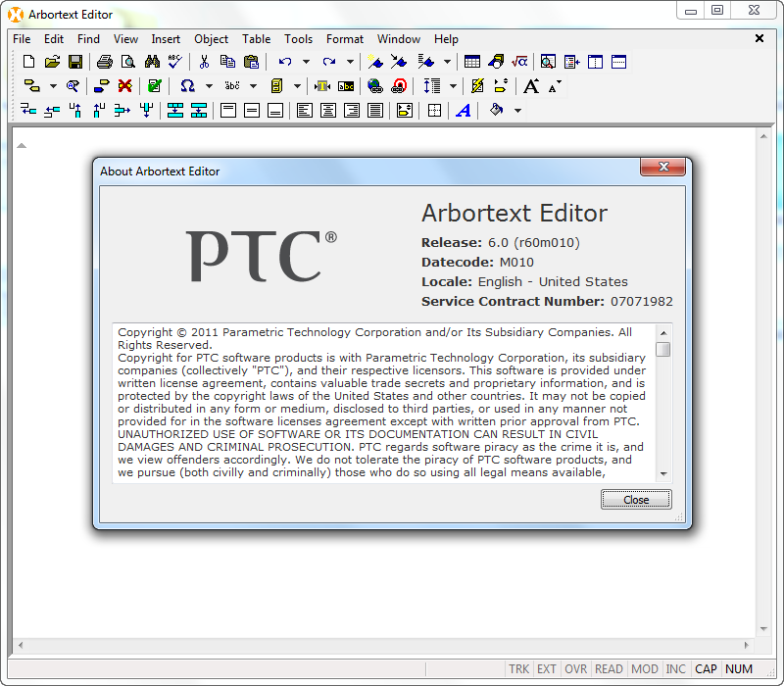Open dropdown arrow beside flag icons
The image size is (784, 686).
click(x=447, y=62)
